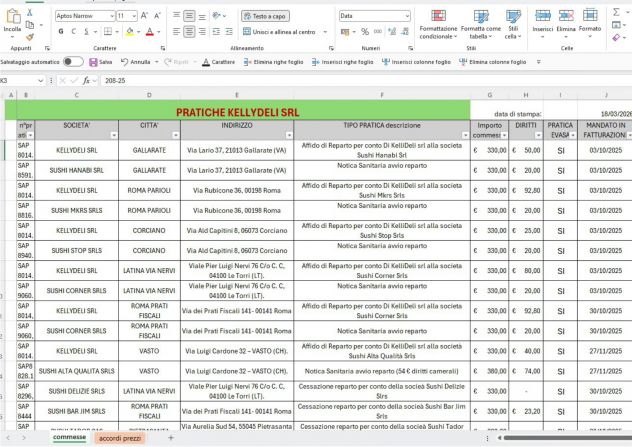Click the Elimina cells icon
Screen dimensions: 632x447
click(x=566, y=16)
